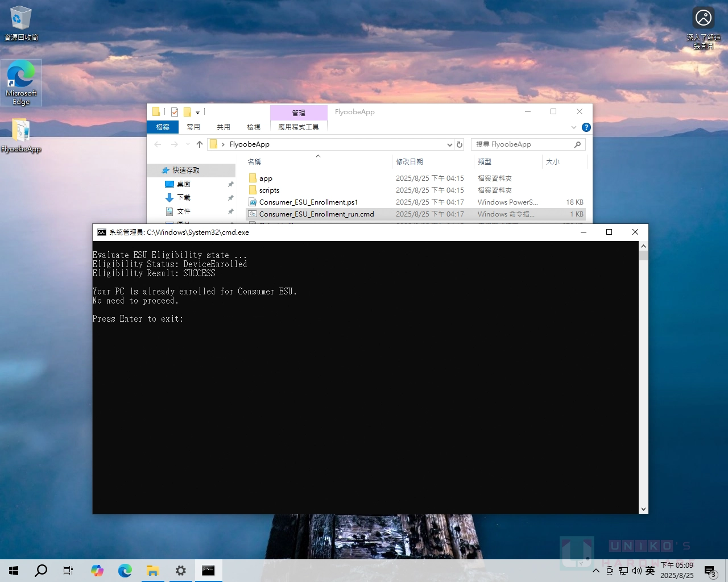This screenshot has width=728, height=582.
Task: Open network status tray icon
Action: click(x=623, y=571)
